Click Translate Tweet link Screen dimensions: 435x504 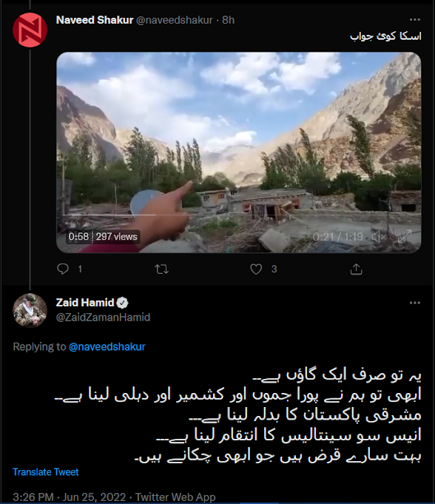[46, 472]
